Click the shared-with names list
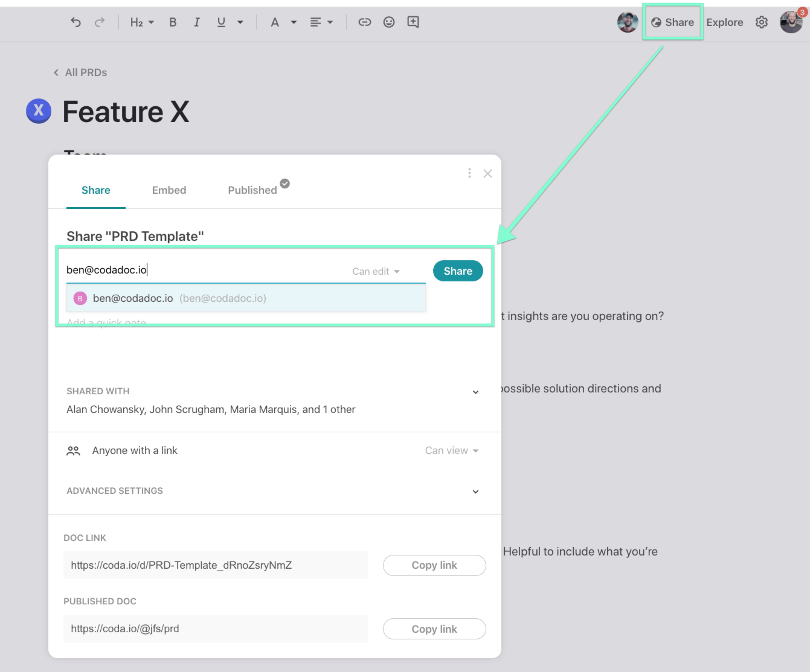The width and height of the screenshot is (810, 672). [x=211, y=409]
